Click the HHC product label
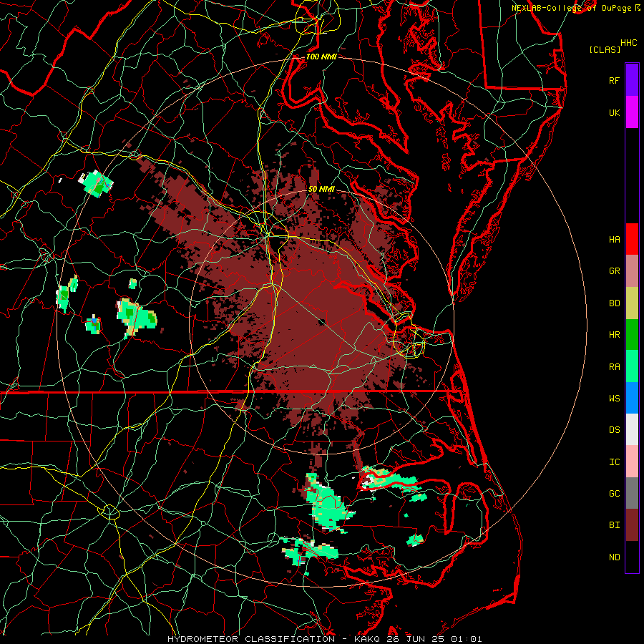This screenshot has width=644, height=644. click(629, 43)
